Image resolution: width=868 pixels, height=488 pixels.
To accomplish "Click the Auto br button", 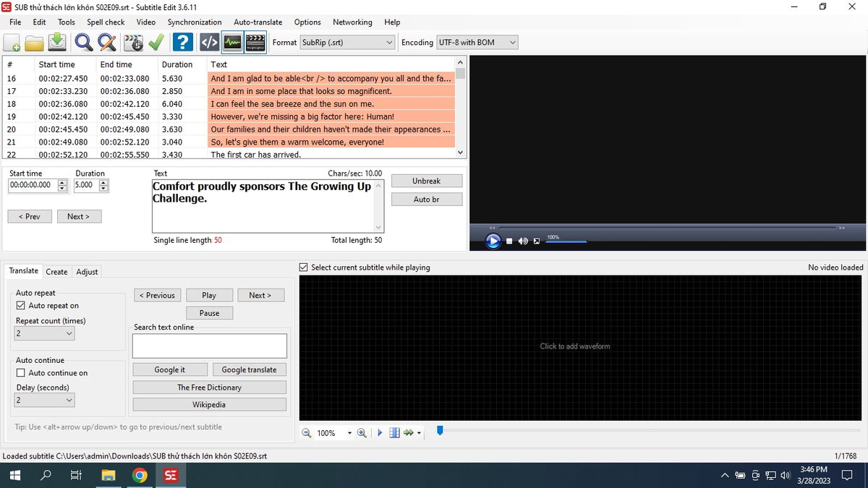I will coord(427,199).
